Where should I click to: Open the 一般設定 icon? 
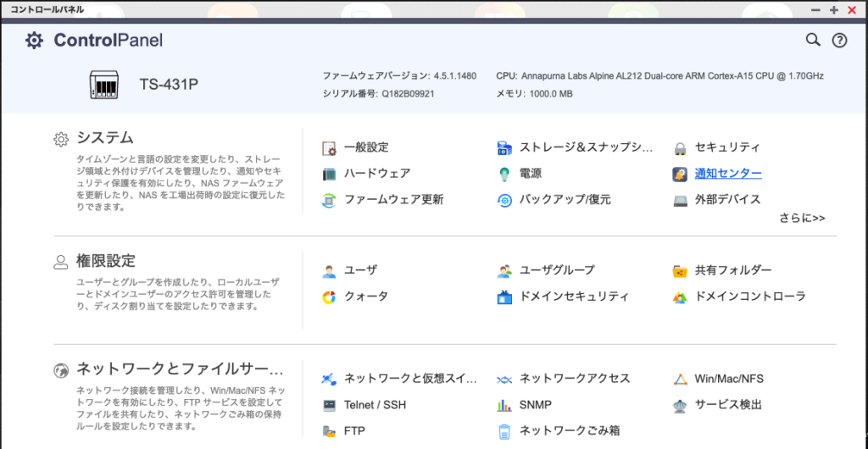[x=329, y=148]
